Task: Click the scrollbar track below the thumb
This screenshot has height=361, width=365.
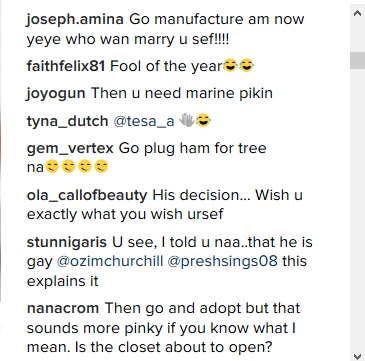Action: pos(357,209)
